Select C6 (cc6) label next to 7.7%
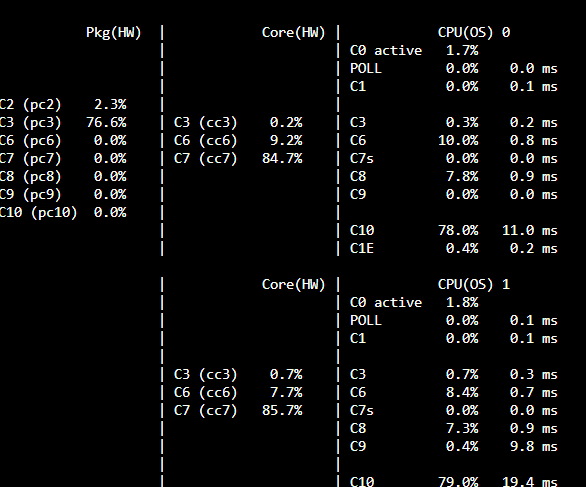 tap(206, 392)
